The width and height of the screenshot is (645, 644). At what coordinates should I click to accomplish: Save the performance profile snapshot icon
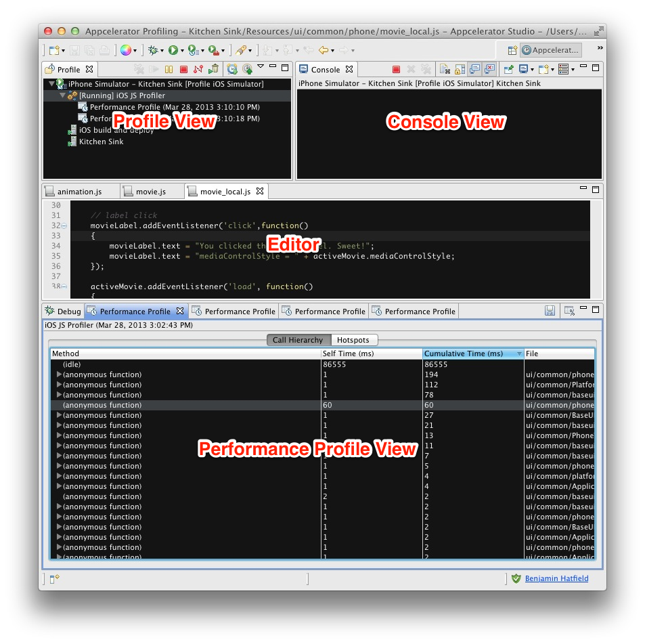(550, 311)
